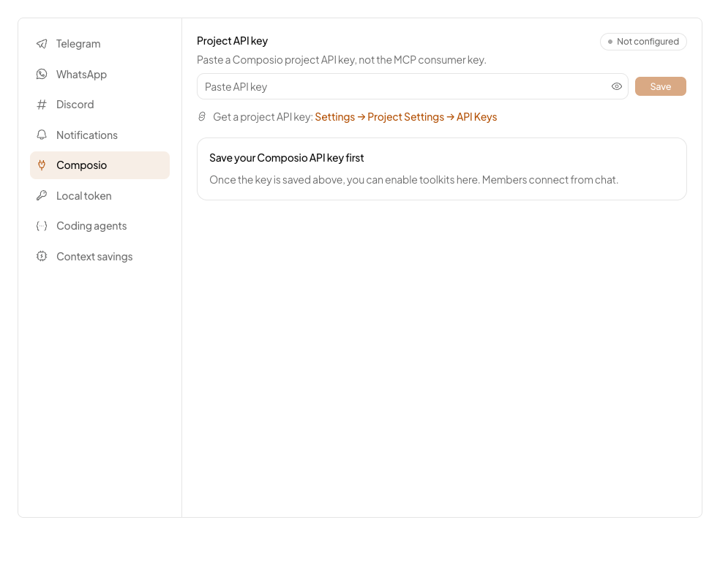This screenshot has height=588, width=720.
Task: Toggle API key visibility with eye icon
Action: click(x=617, y=86)
